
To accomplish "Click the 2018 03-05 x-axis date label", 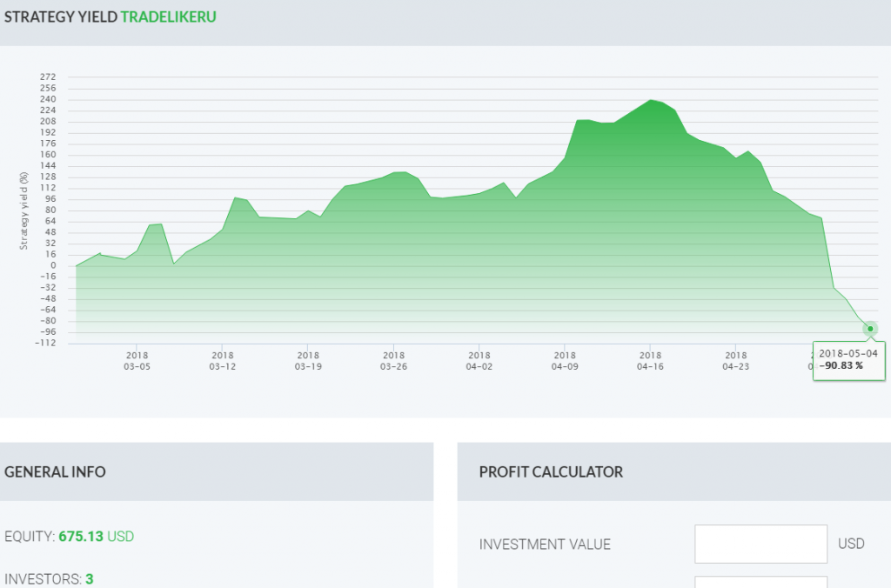I will [x=137, y=361].
